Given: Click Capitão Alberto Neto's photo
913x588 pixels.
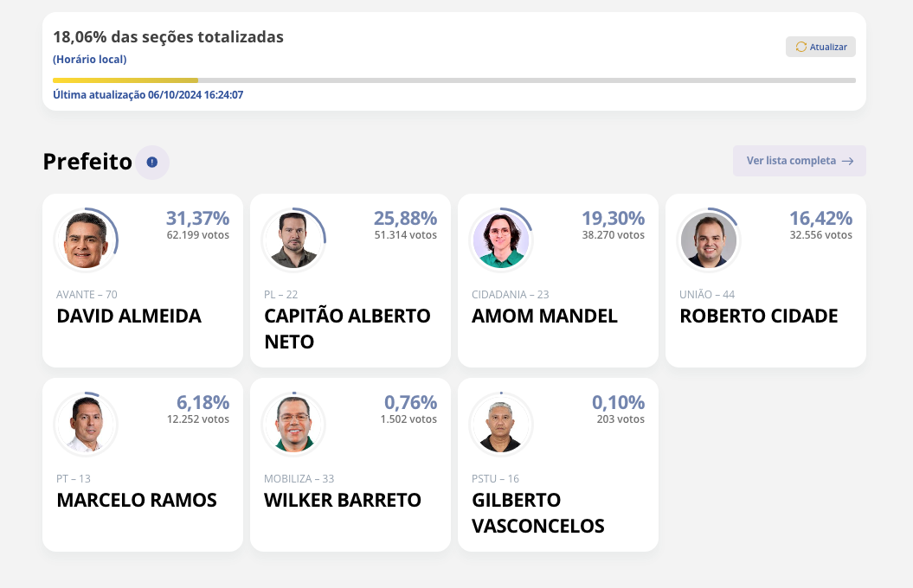Looking at the screenshot, I should point(293,240).
